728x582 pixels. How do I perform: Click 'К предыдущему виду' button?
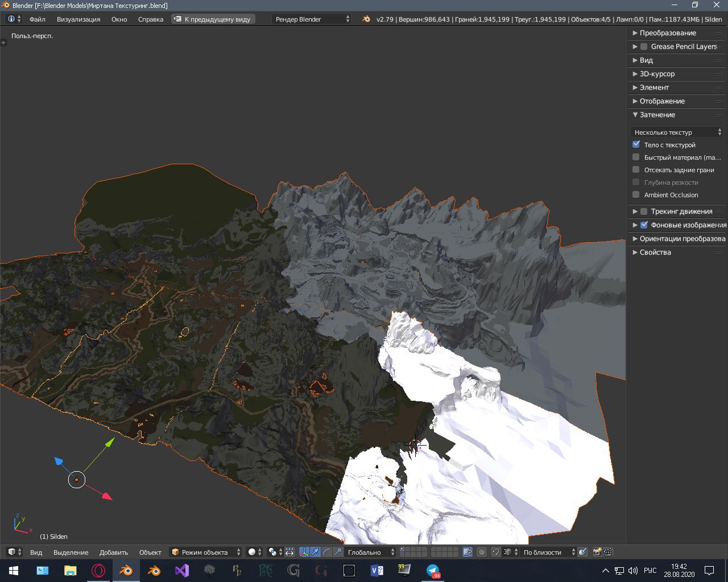point(213,19)
